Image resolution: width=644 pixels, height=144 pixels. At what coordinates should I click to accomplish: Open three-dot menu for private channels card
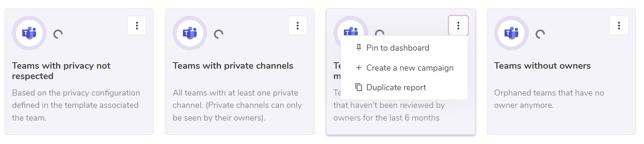pos(298,26)
